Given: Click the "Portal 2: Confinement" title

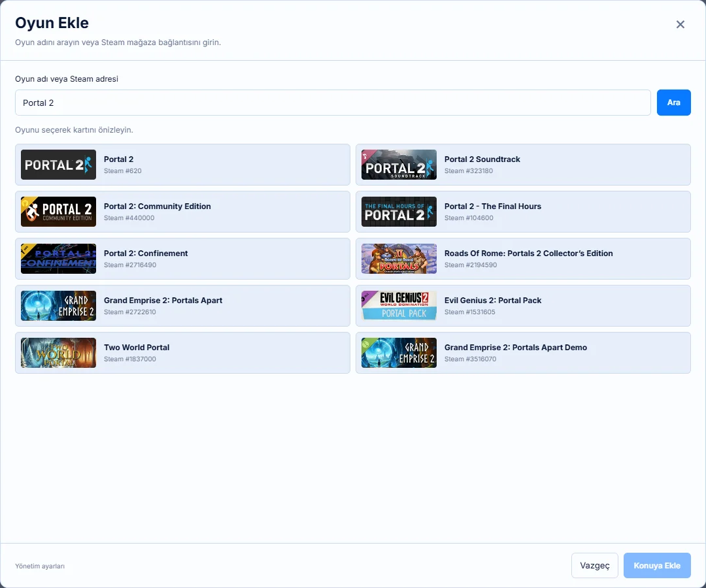Looking at the screenshot, I should (x=146, y=253).
